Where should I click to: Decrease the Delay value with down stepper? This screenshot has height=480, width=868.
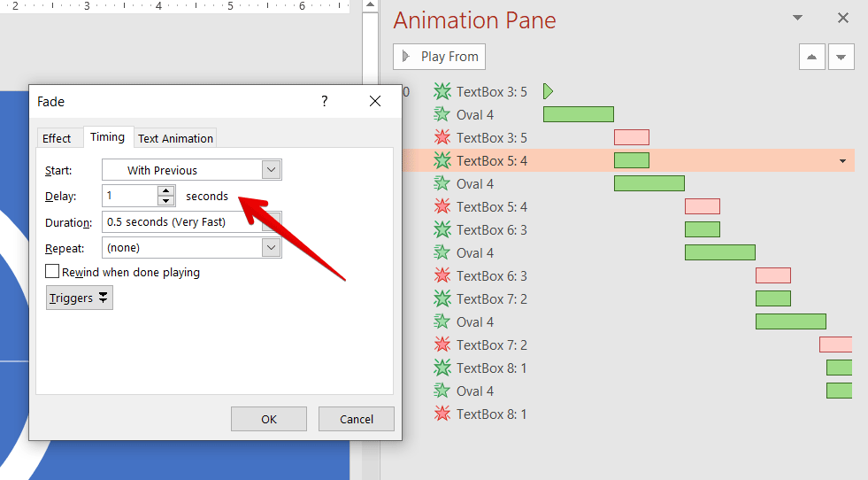click(165, 201)
